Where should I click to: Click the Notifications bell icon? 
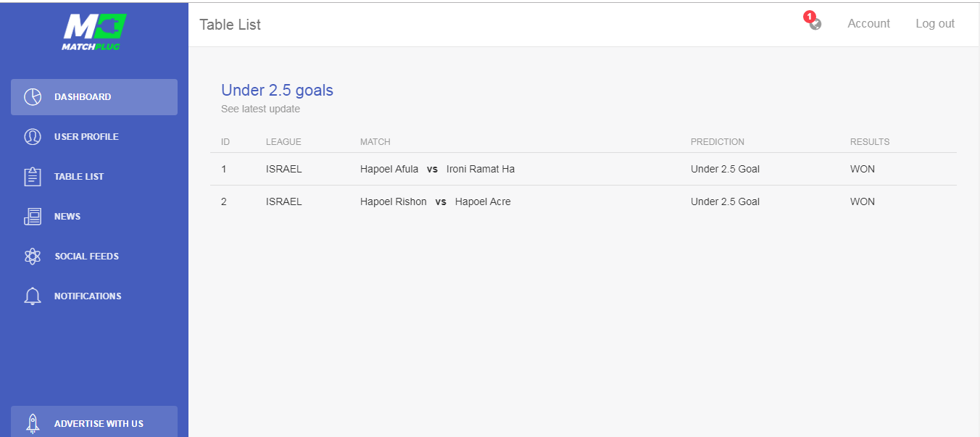pos(33,296)
